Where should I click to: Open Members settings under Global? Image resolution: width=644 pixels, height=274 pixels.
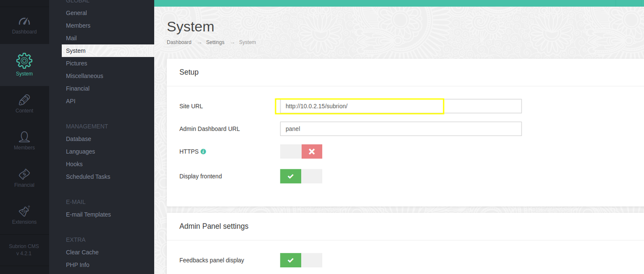[78, 25]
